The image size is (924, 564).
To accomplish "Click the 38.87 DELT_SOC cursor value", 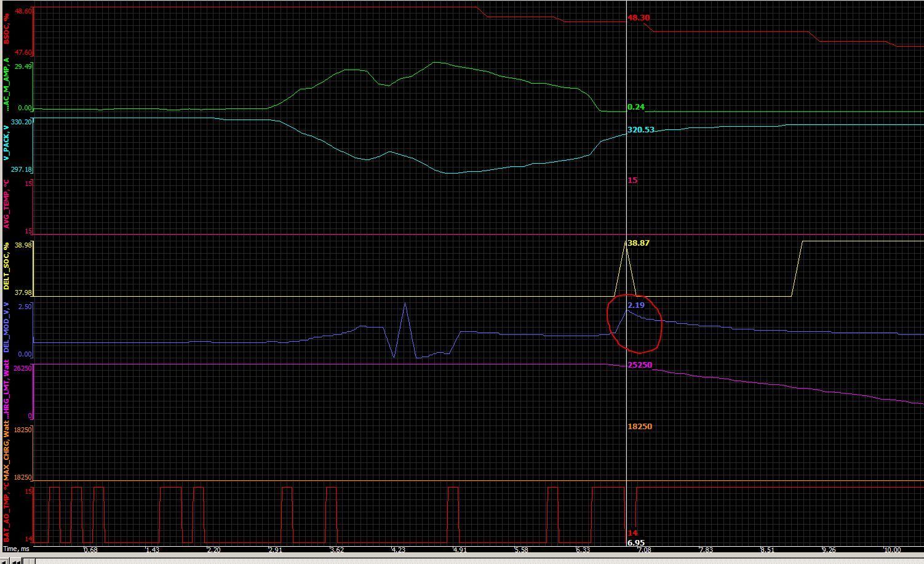I will coord(638,243).
